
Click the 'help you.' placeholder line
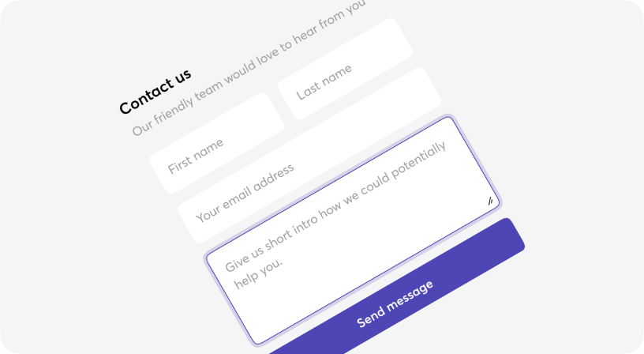(x=258, y=273)
